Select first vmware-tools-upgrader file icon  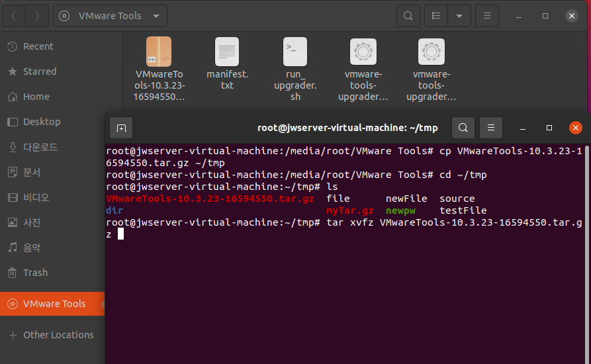coord(363,52)
